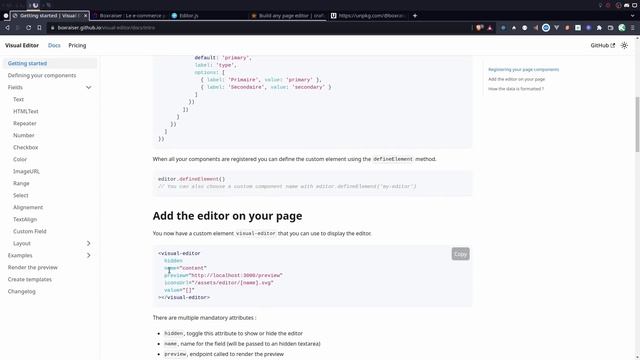The image size is (640, 360).
Task: Switch to the Build any page editor tab
Action: [288, 16]
